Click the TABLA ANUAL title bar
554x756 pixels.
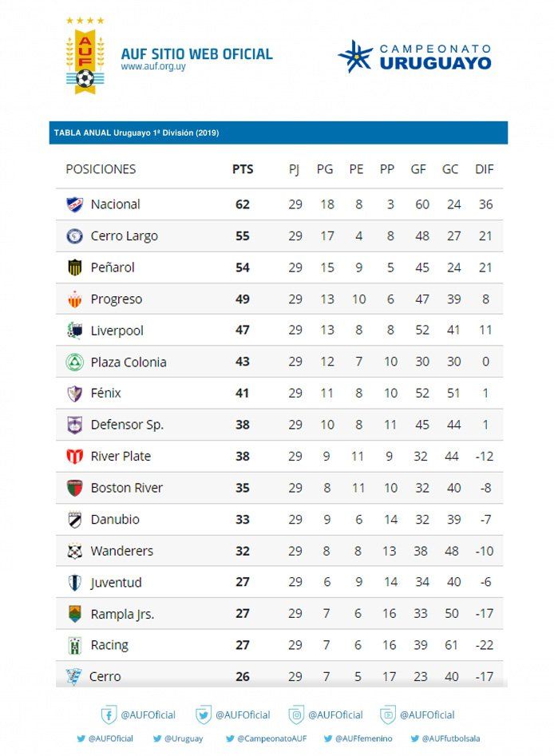277,133
